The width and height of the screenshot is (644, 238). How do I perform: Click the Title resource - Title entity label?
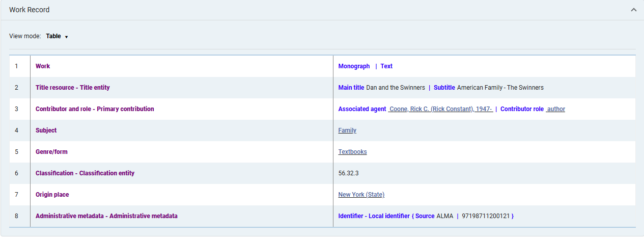pos(73,88)
